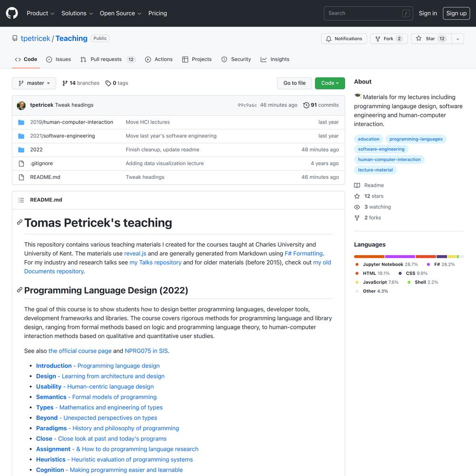Image resolution: width=476 pixels, height=476 pixels.
Task: Star this repository
Action: point(430,39)
